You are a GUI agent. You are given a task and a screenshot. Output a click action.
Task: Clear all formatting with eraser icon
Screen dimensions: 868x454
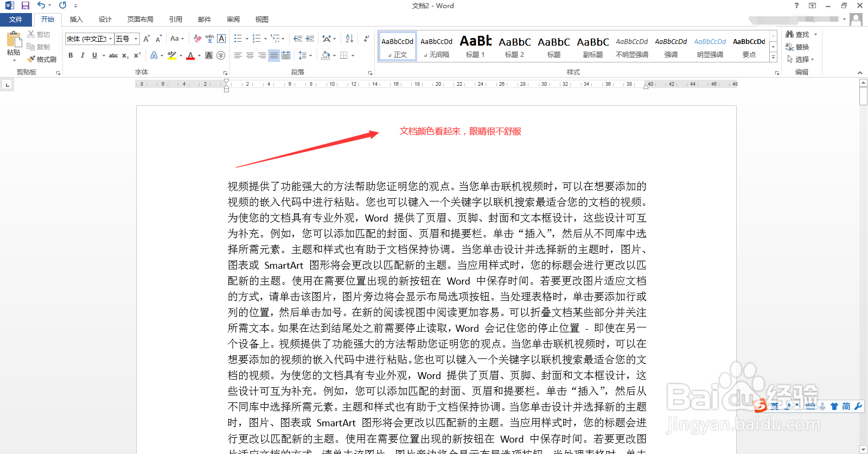point(197,39)
